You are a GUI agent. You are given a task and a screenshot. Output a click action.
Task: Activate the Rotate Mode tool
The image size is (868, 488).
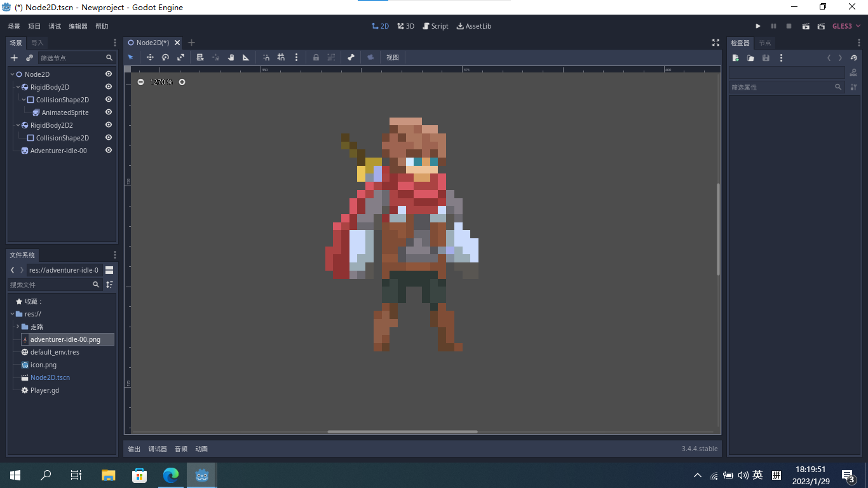(x=165, y=57)
